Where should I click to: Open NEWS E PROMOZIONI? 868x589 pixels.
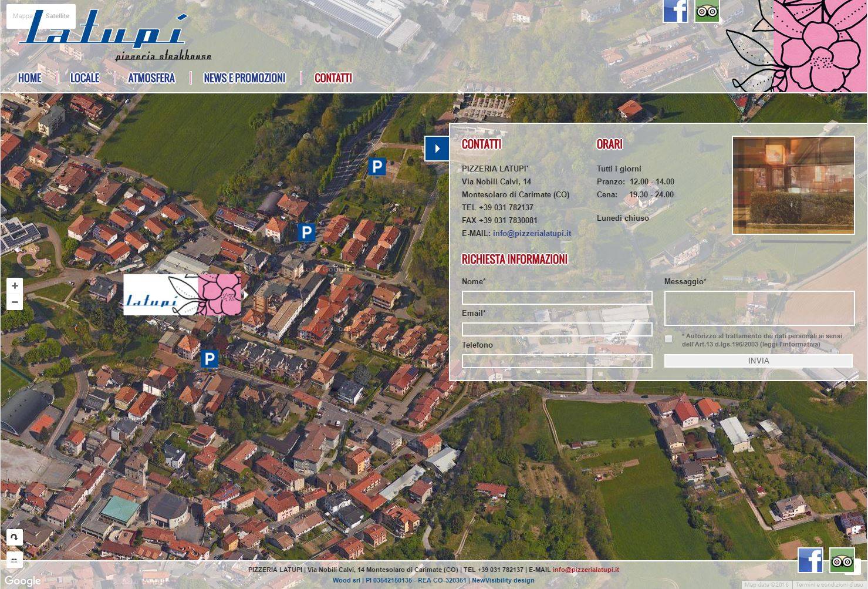[x=245, y=78]
